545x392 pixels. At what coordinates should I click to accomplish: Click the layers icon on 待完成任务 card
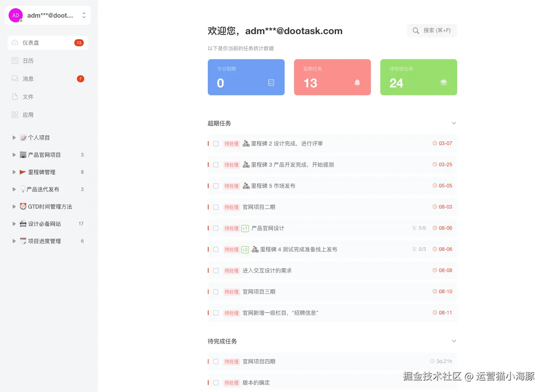(443, 83)
